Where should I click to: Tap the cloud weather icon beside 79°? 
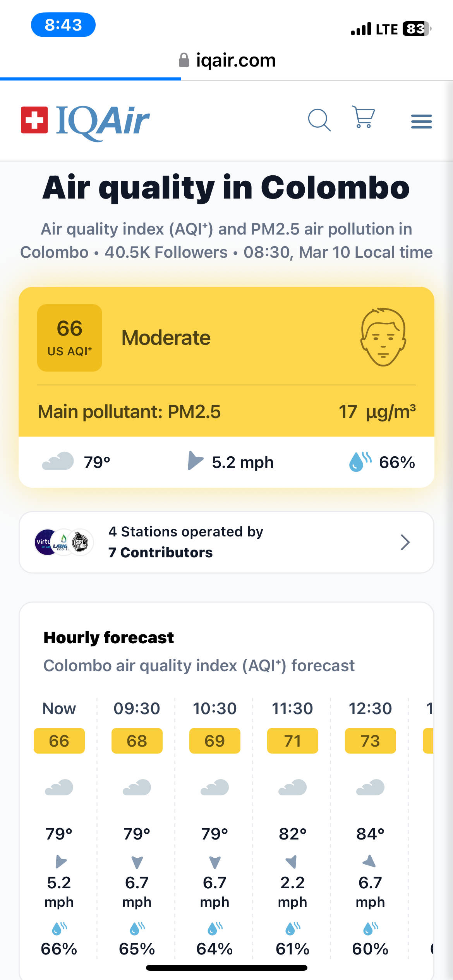[58, 461]
